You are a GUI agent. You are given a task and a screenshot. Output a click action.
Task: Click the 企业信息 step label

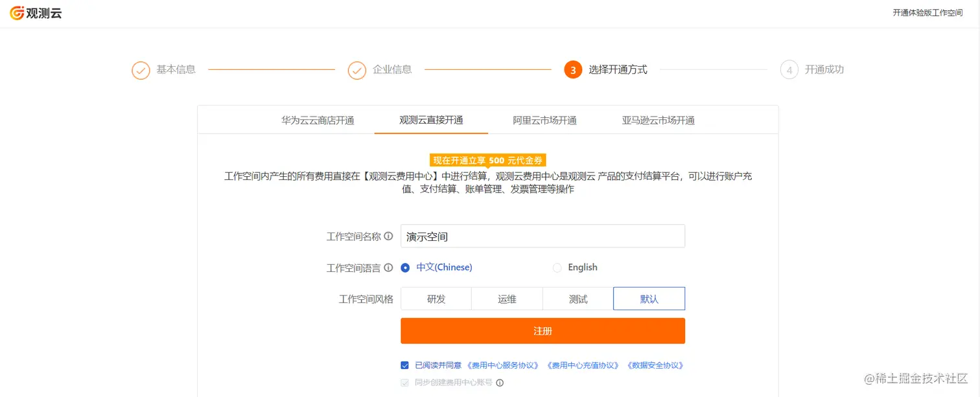(392, 70)
